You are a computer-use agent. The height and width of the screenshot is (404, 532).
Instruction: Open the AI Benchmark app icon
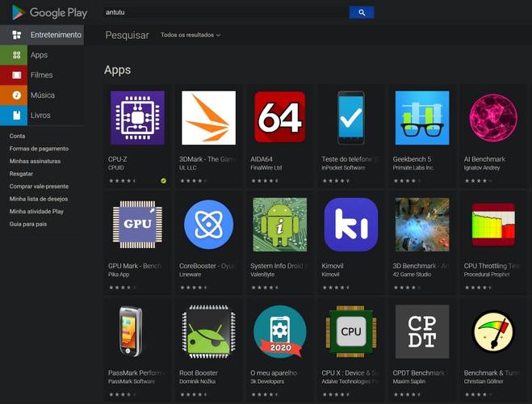coord(493,118)
